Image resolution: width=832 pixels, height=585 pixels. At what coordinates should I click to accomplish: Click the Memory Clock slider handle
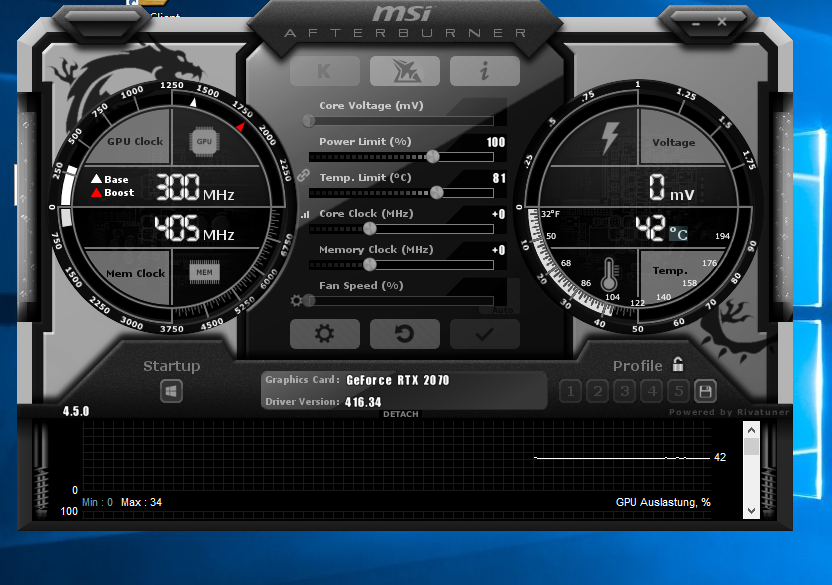pyautogui.click(x=370, y=264)
